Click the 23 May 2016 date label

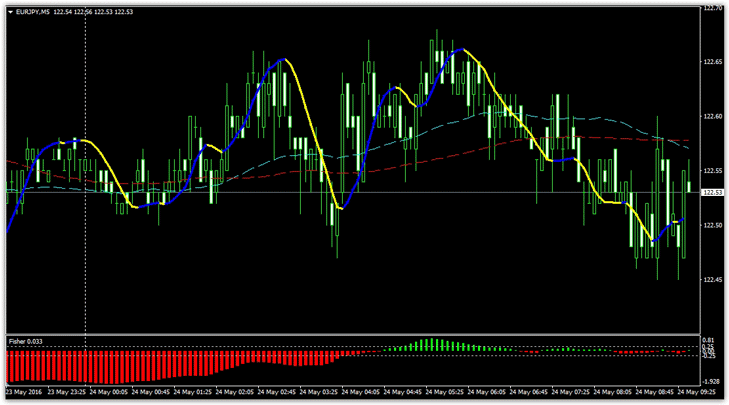(26, 393)
